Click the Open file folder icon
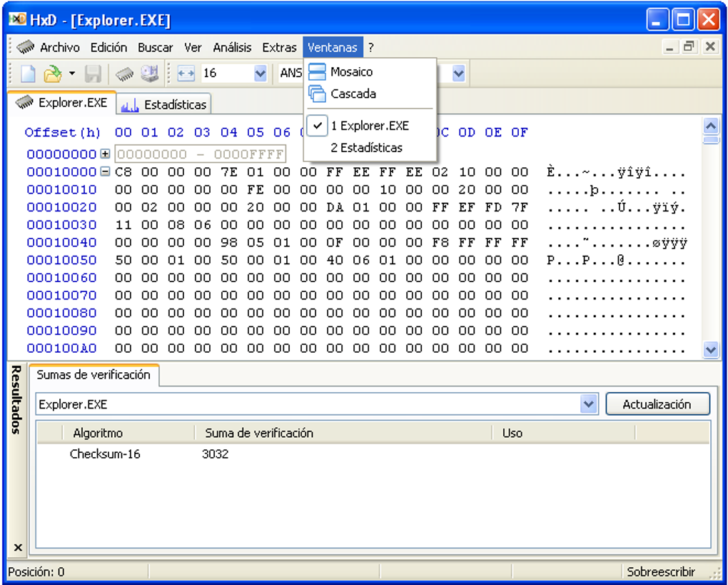Image resolution: width=728 pixels, height=585 pixels. 51,73
